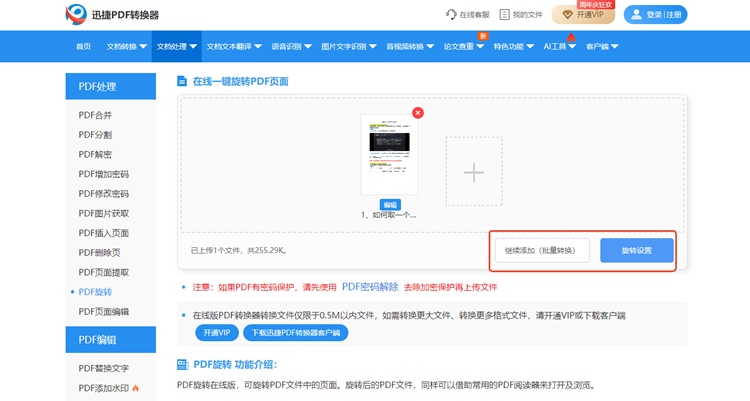Click the 我的文件 document icon

pyautogui.click(x=504, y=14)
